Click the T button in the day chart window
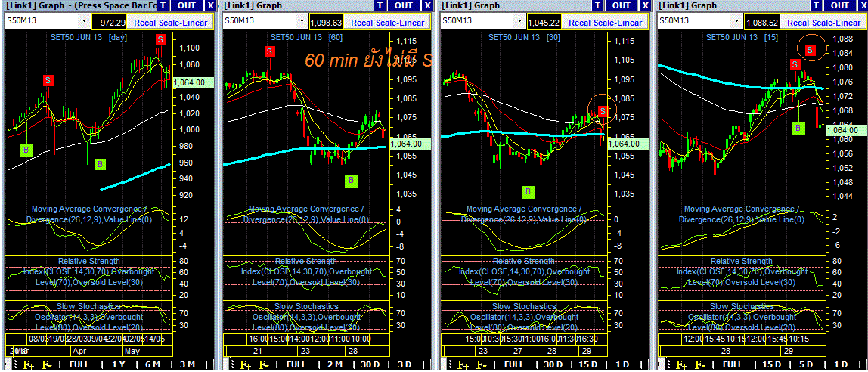 coord(163,5)
